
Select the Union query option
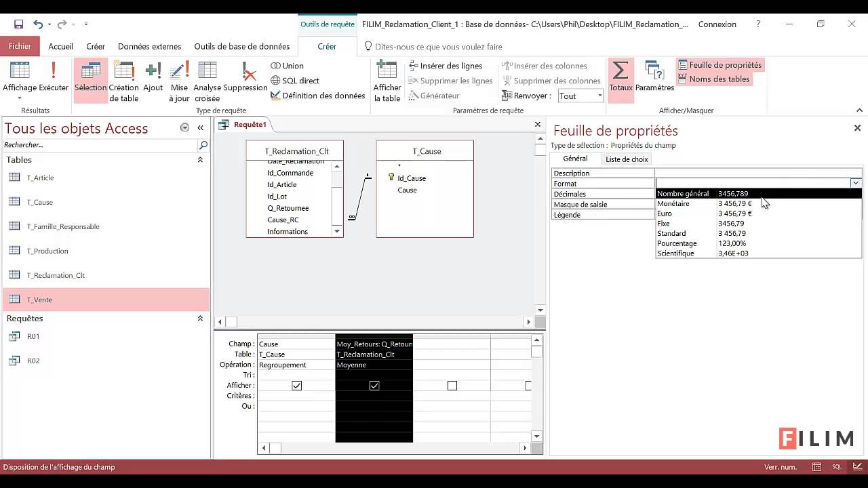287,66
